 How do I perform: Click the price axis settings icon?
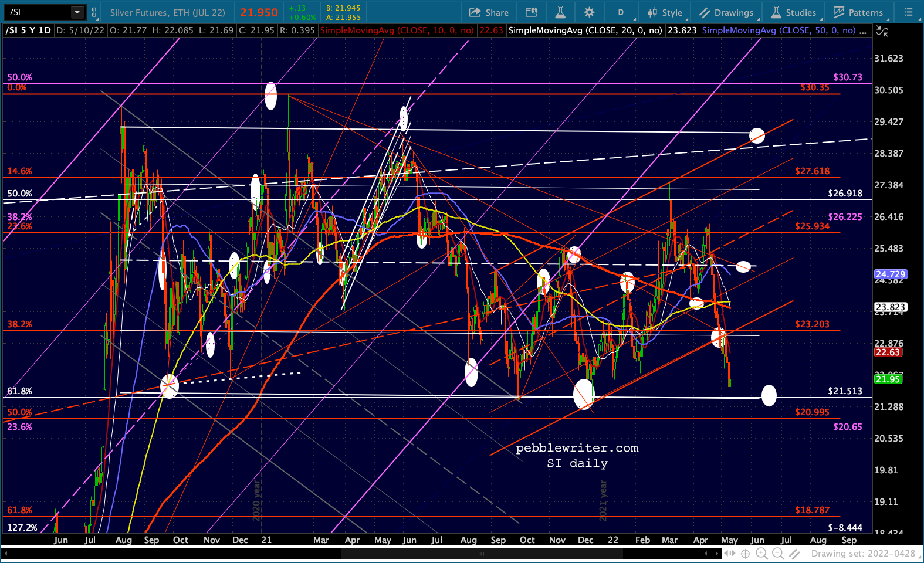coord(882,31)
